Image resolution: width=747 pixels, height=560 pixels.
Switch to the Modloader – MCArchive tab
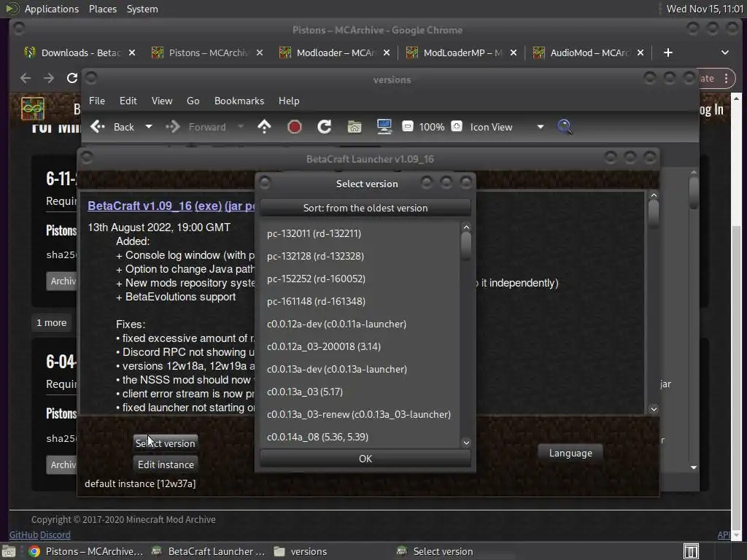click(x=333, y=52)
